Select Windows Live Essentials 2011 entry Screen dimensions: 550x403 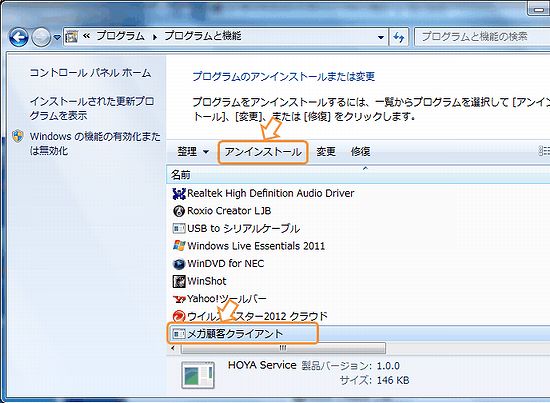click(256, 246)
